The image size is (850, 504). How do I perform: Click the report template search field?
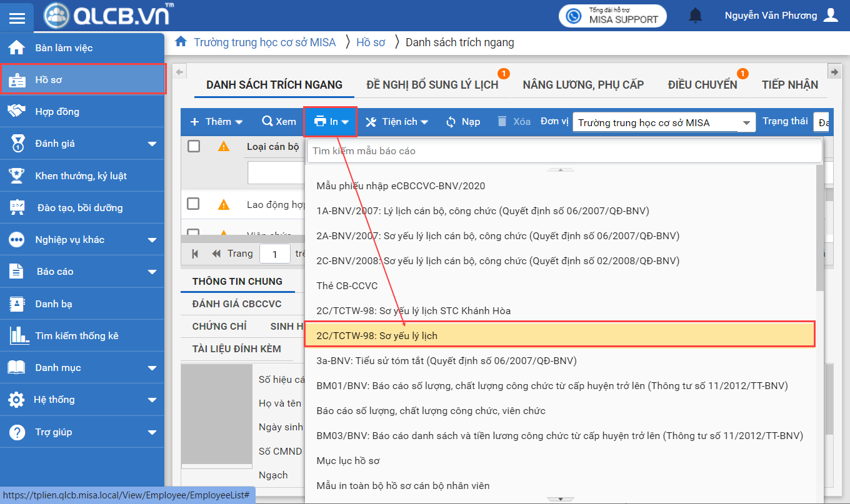[564, 151]
